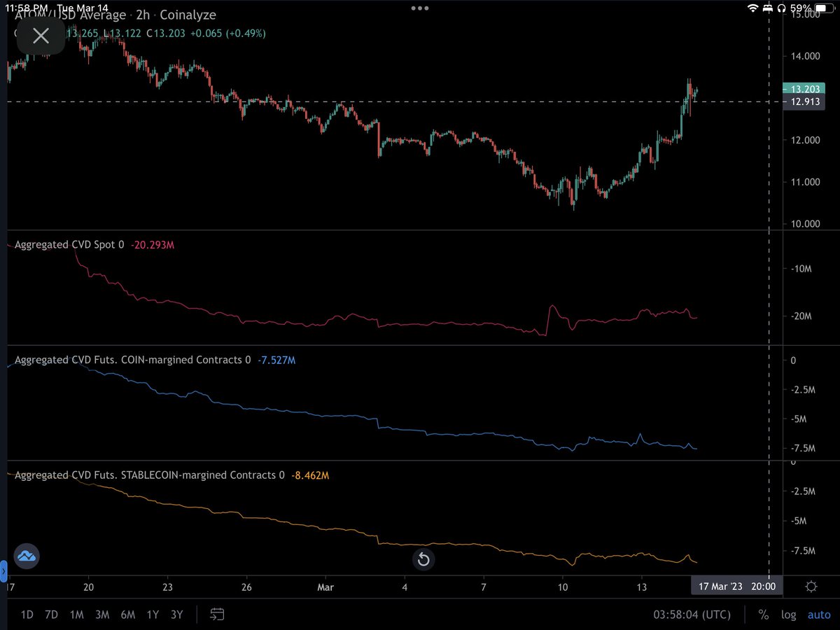Click the 12.913 crosshair price label
Image resolution: width=840 pixels, height=630 pixels.
pyautogui.click(x=805, y=102)
